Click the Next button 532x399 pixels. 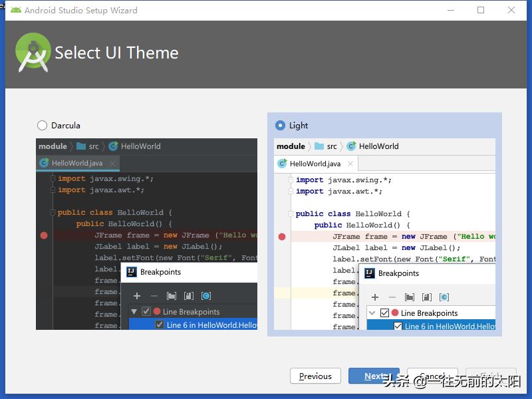pos(374,376)
